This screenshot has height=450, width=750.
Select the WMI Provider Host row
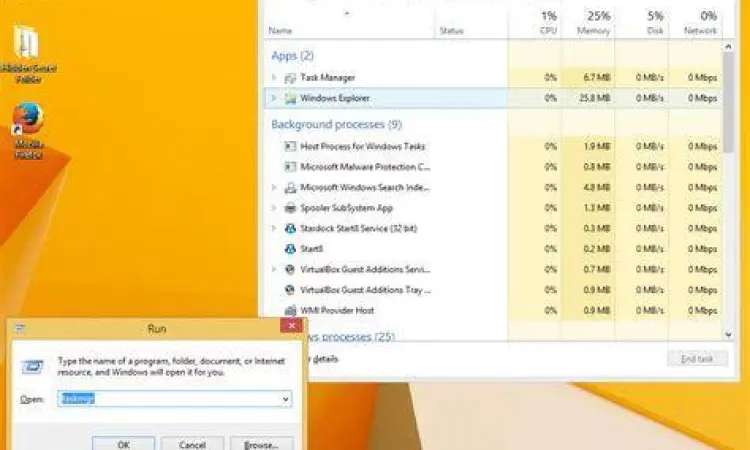coord(493,311)
